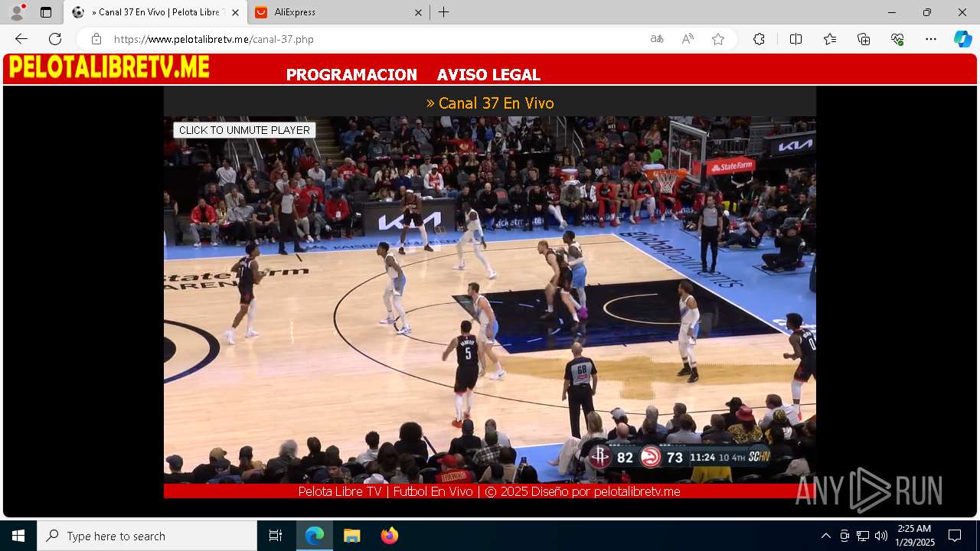
Task: Open the notification center
Action: coord(955,536)
